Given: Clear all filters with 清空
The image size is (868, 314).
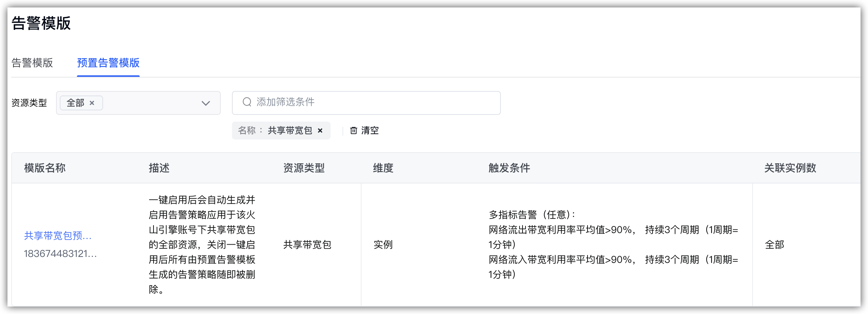Looking at the screenshot, I should click(365, 131).
